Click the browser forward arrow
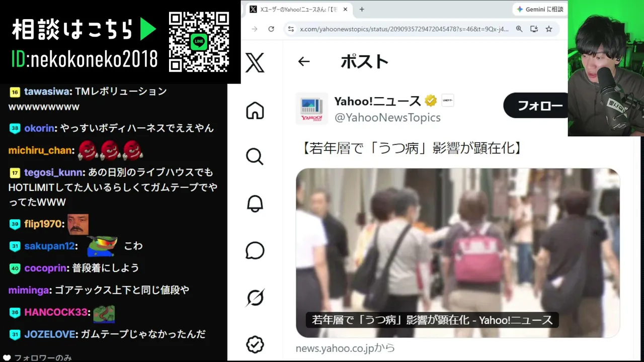Image resolution: width=644 pixels, height=362 pixels. point(254,29)
